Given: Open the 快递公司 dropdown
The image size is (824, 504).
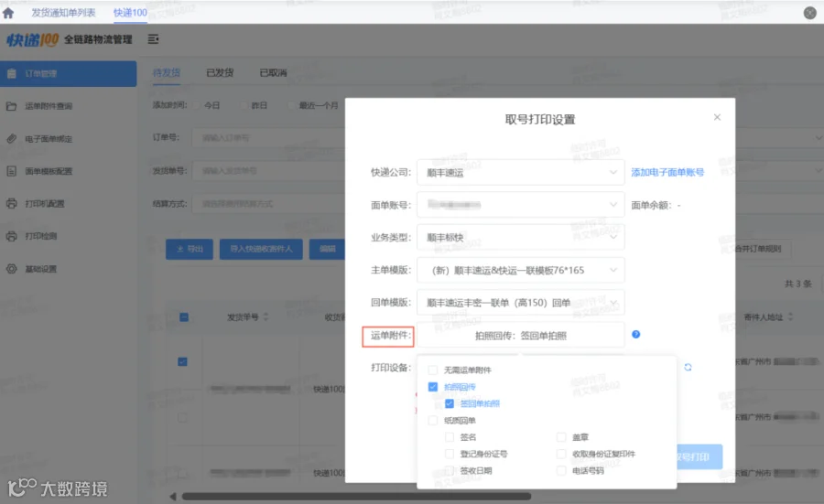Looking at the screenshot, I should (520, 172).
